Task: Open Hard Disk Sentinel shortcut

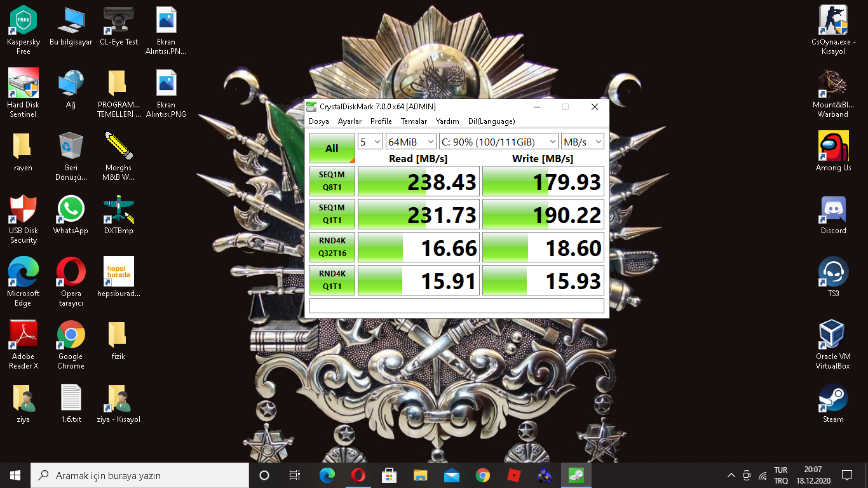Action: 24,93
